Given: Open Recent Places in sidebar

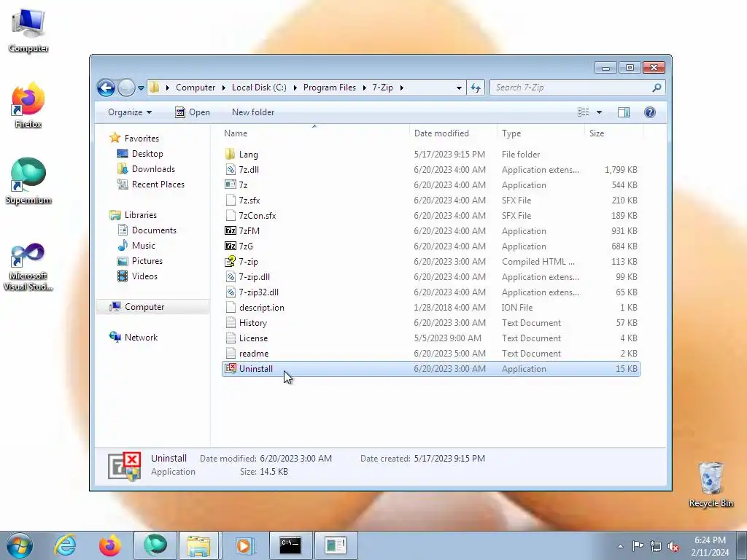Looking at the screenshot, I should point(158,184).
